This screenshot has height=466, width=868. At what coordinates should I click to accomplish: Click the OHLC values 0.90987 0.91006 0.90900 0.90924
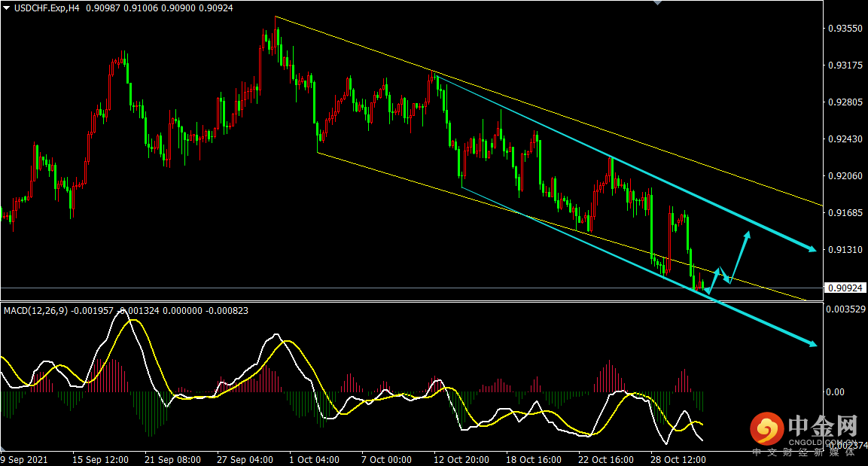(x=160, y=8)
